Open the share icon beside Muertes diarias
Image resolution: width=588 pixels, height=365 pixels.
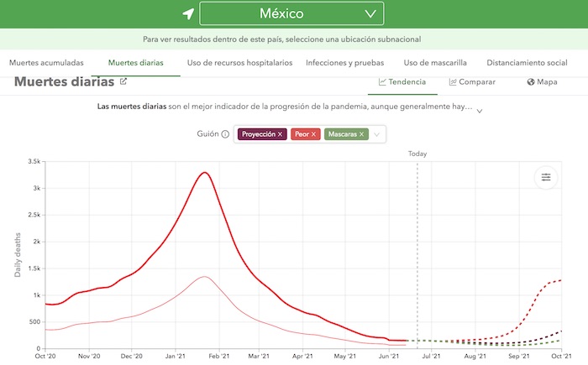click(x=123, y=82)
